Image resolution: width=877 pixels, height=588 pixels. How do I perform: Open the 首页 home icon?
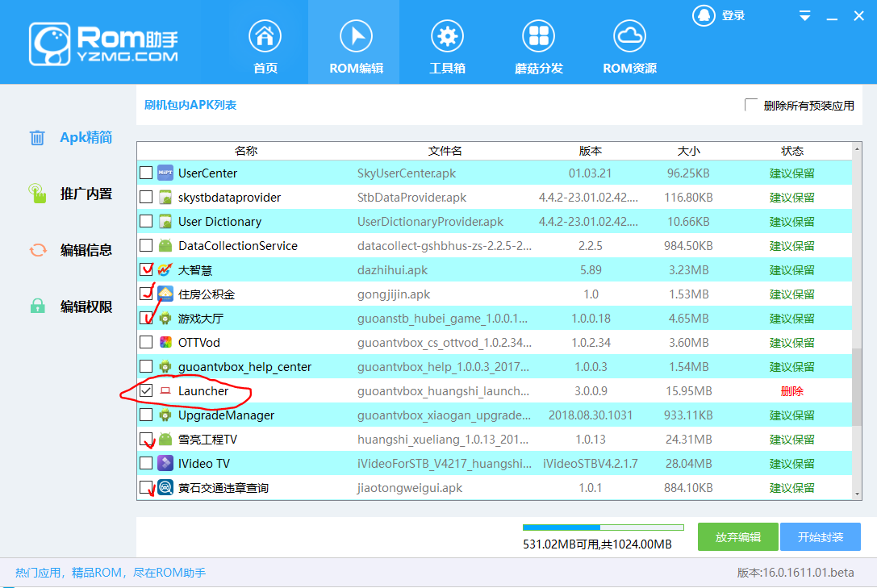pos(265,36)
